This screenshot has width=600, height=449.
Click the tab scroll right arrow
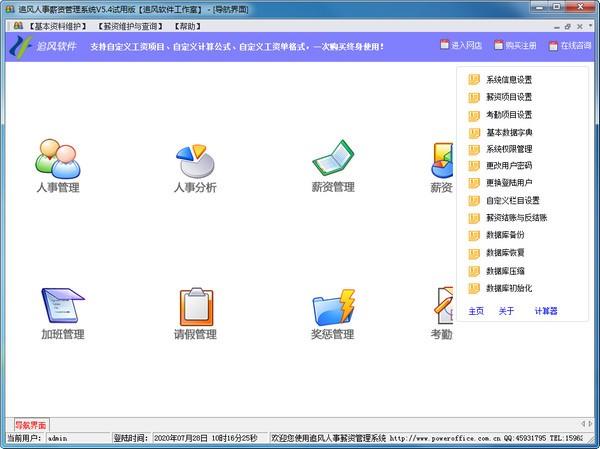(590, 424)
